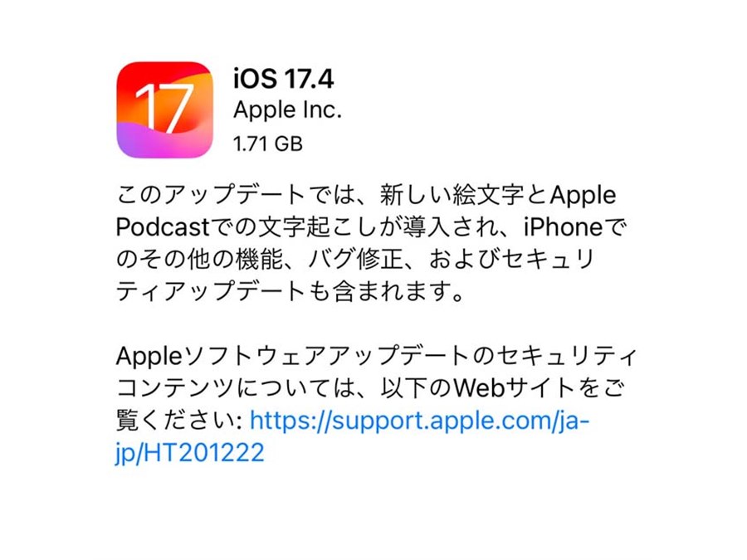Click the word Podcast in the description

[163, 227]
